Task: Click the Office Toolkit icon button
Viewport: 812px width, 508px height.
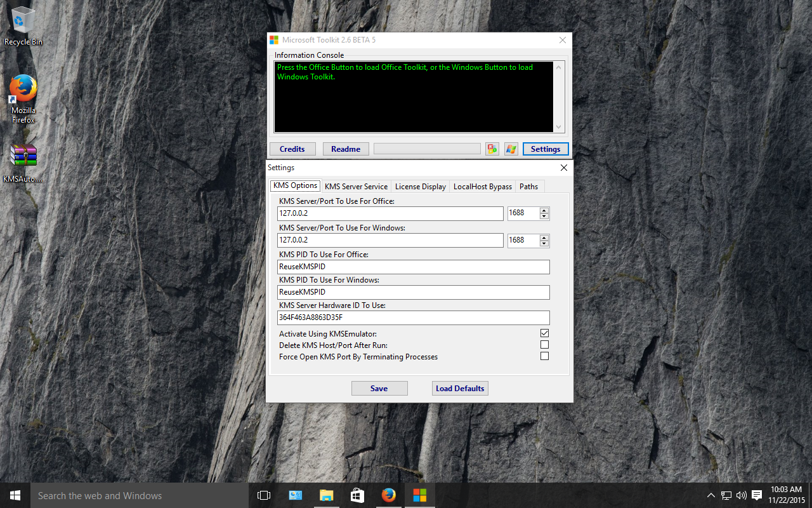Action: [492, 149]
